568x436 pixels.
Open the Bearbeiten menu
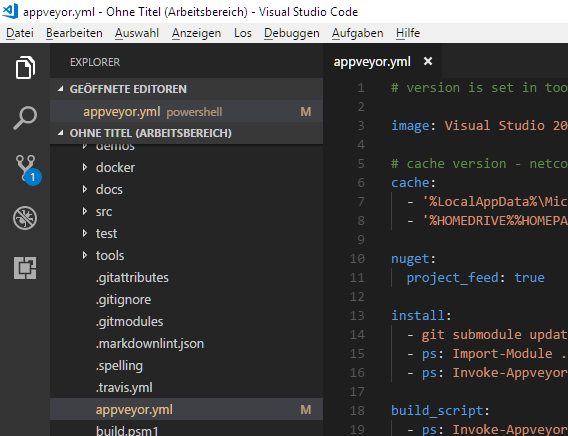pos(74,33)
